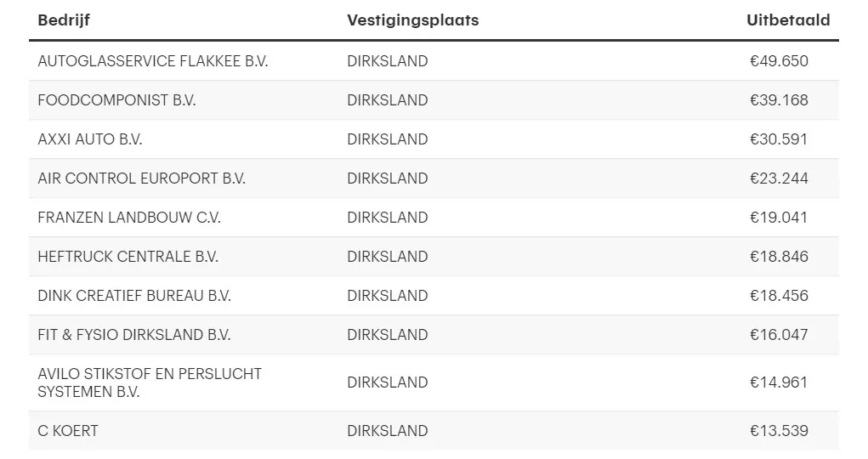Click the Uitbetaald column header
The height and width of the screenshot is (459, 868).
point(788,20)
